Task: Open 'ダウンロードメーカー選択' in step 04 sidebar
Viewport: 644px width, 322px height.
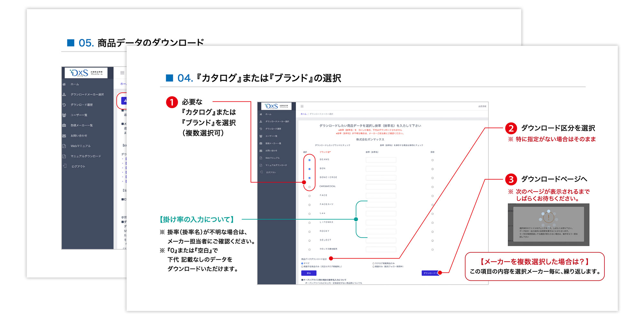Action: tap(277, 122)
